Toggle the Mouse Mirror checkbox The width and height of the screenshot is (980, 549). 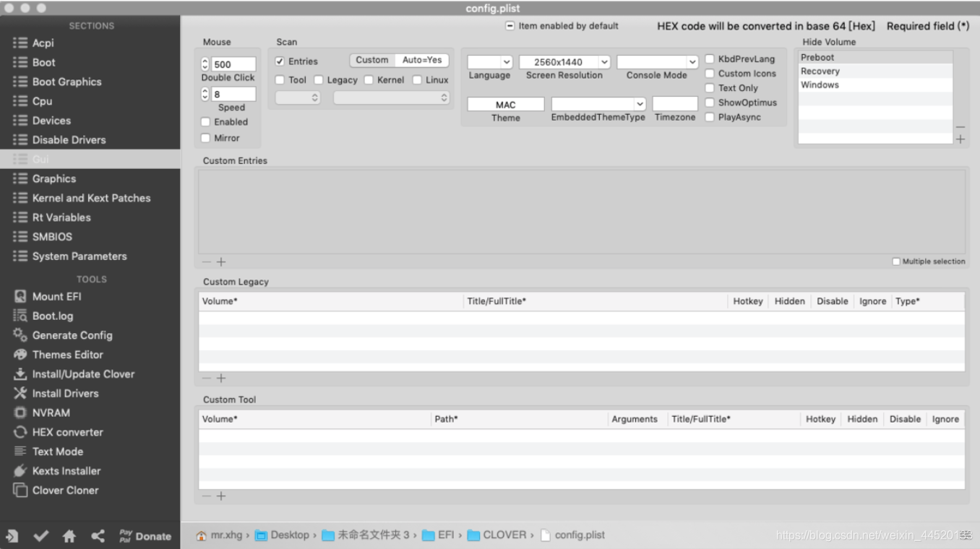(x=205, y=138)
